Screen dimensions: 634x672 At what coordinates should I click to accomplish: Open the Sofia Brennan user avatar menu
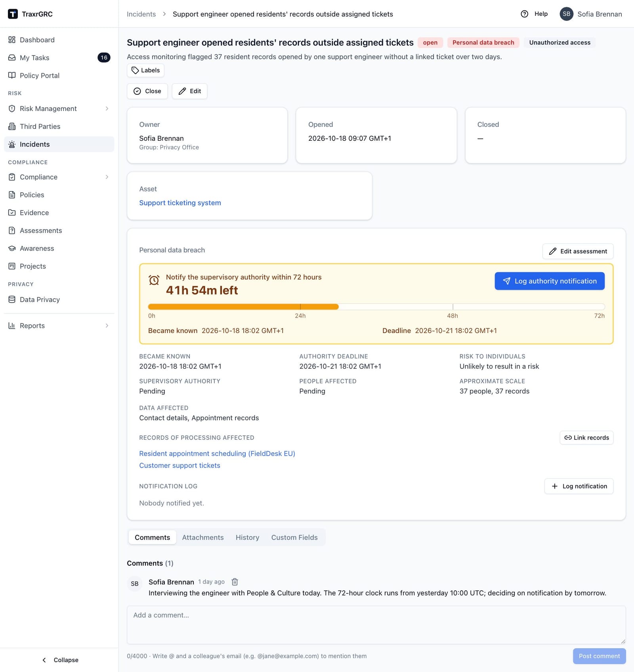point(566,14)
